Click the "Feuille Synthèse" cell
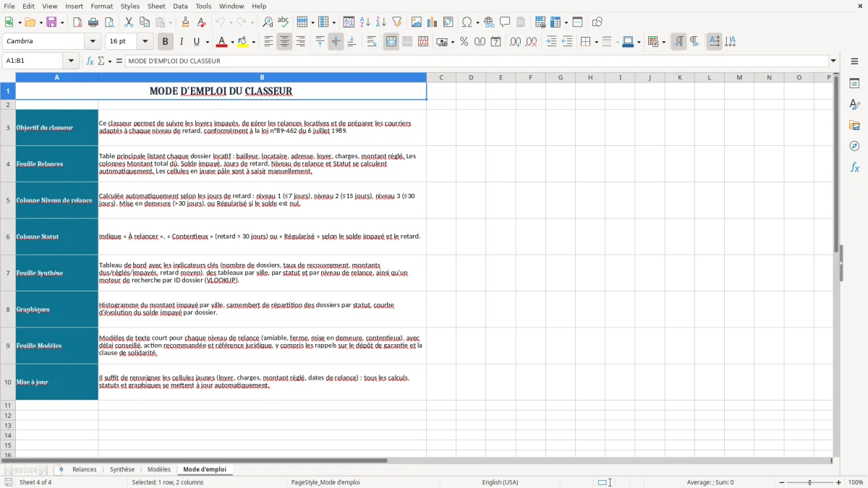868x488 pixels. [57, 273]
